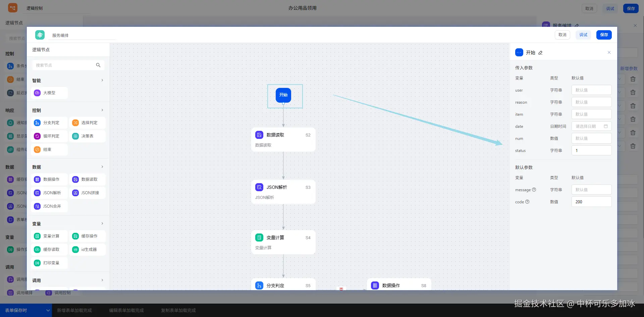The height and width of the screenshot is (317, 644).
Task: Click 调试 in the background 办公用品领用 window
Action: click(x=610, y=9)
